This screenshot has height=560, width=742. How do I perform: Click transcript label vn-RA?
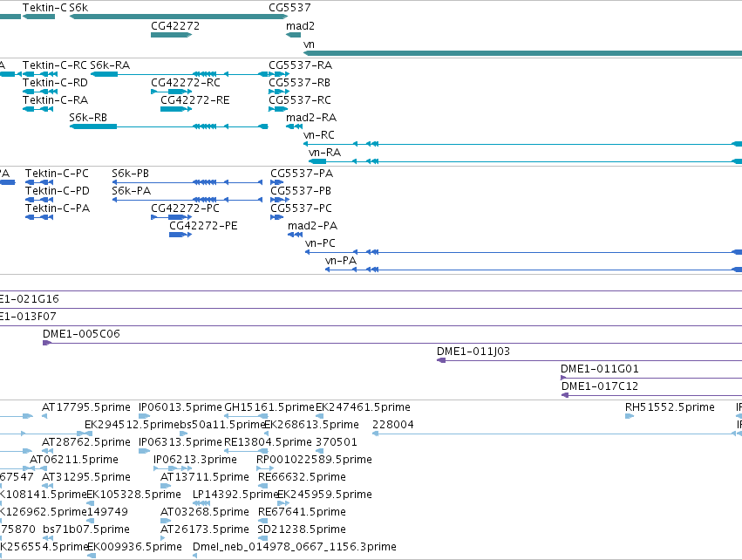[x=324, y=153]
